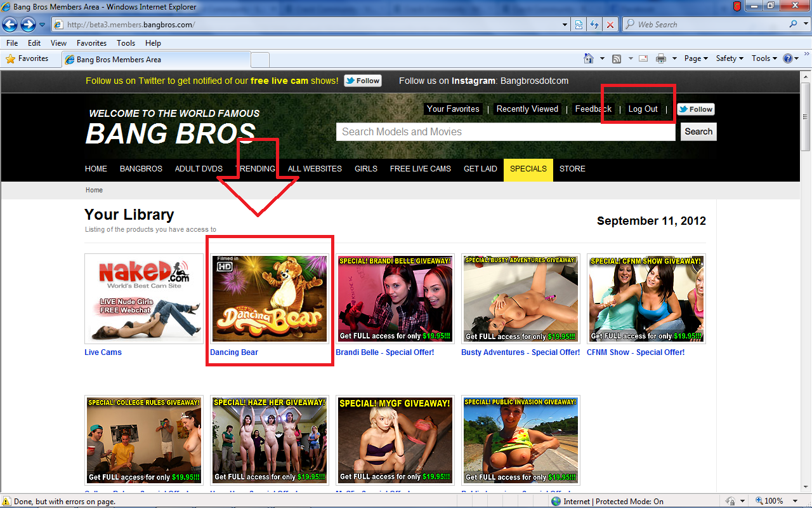Open BANGBROS in site navigation
The width and height of the screenshot is (812, 508).
click(x=141, y=169)
